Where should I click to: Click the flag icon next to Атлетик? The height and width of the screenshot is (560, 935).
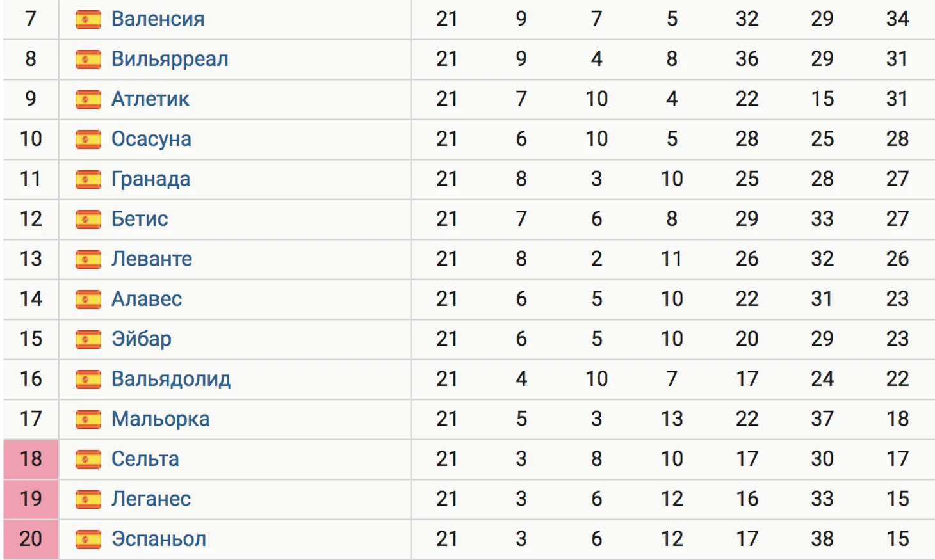pyautogui.click(x=88, y=99)
